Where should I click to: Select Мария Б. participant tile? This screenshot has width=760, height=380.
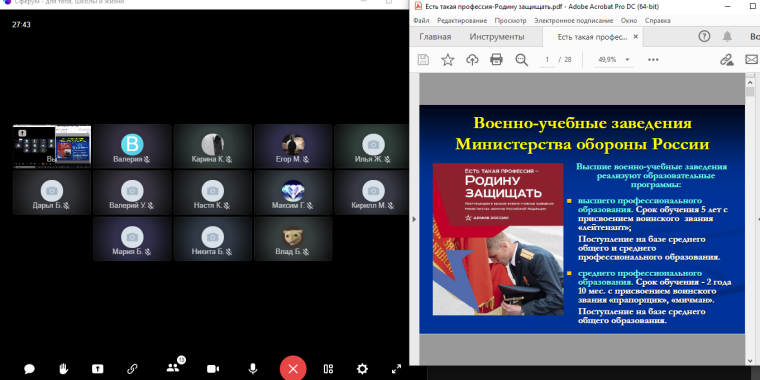tap(132, 238)
